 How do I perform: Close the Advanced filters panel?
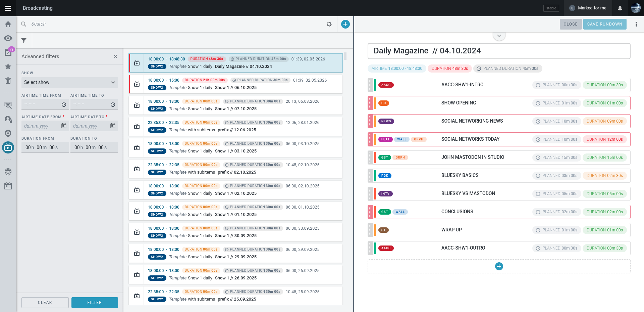click(115, 56)
